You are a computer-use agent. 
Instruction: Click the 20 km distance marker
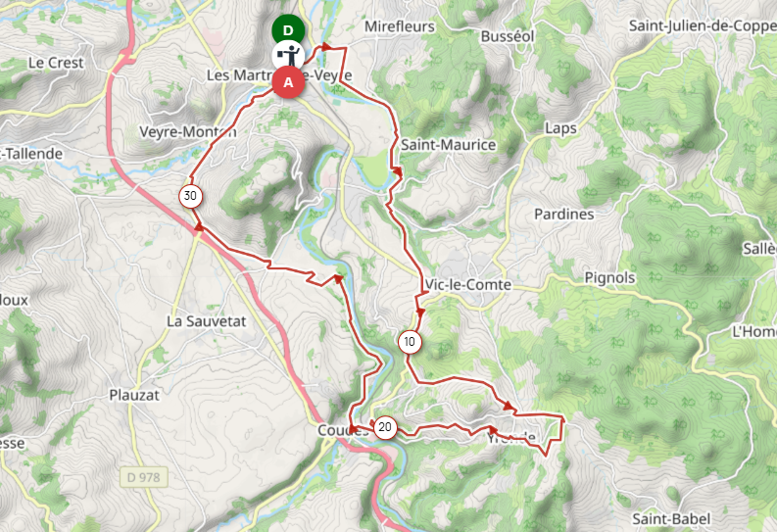pos(385,427)
